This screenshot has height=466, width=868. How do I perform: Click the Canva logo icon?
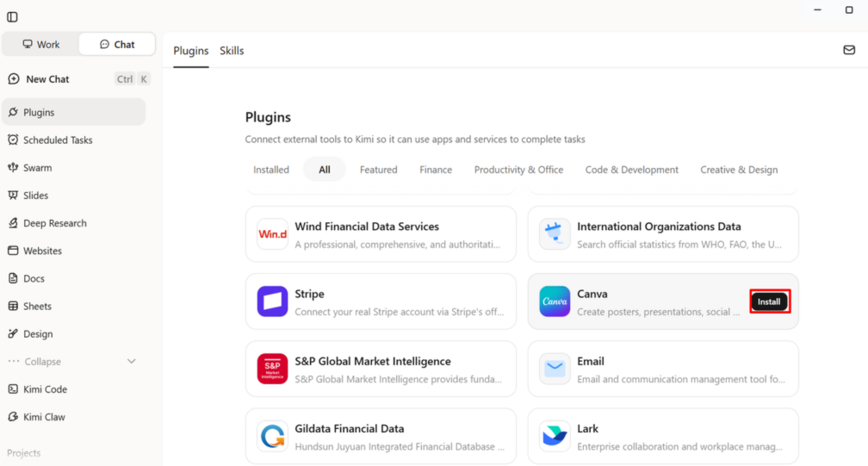[x=555, y=301]
